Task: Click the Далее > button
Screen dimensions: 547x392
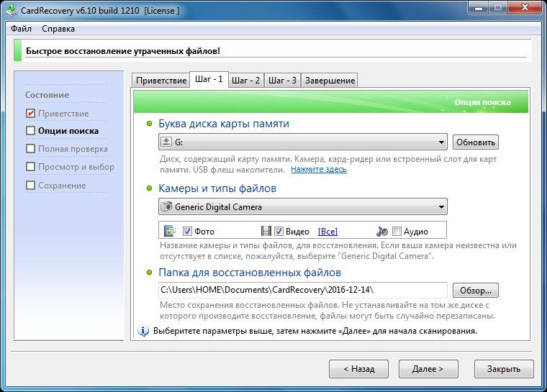Action: 428,369
